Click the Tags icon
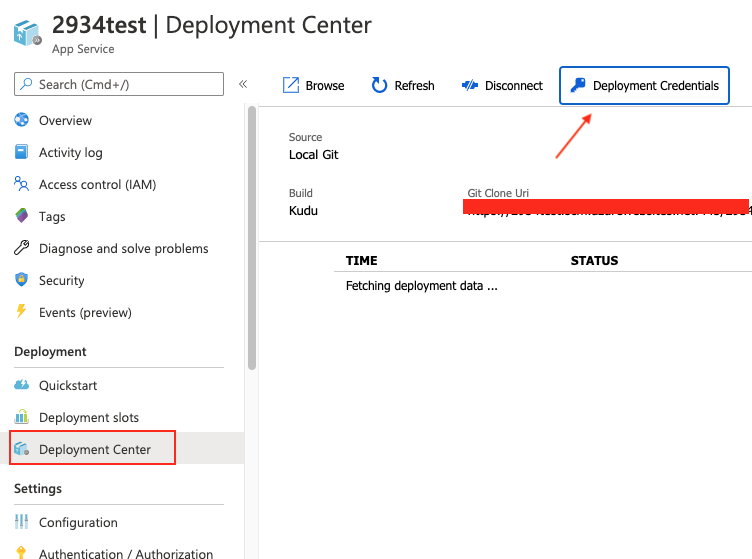Screen dimensions: 752x559 22,216
